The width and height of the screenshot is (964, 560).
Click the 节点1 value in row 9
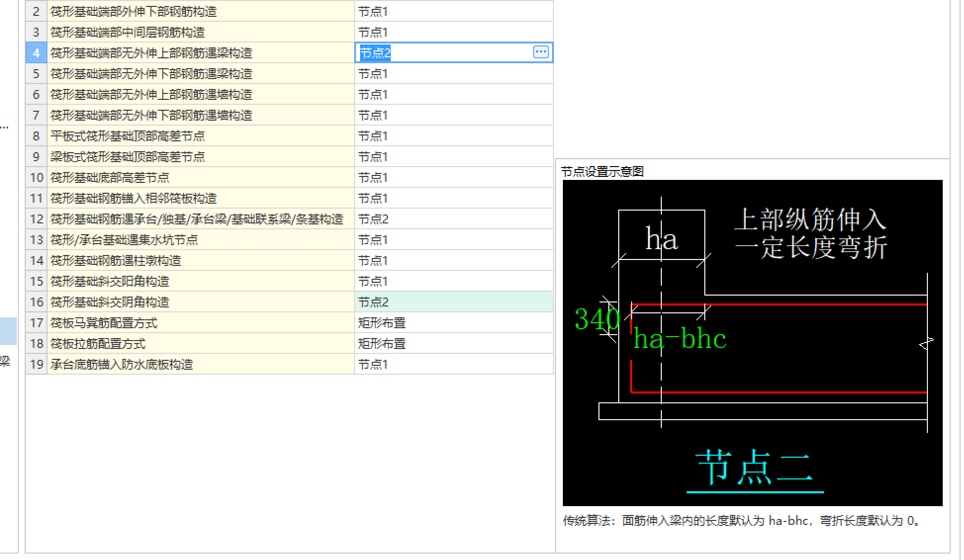click(x=454, y=156)
